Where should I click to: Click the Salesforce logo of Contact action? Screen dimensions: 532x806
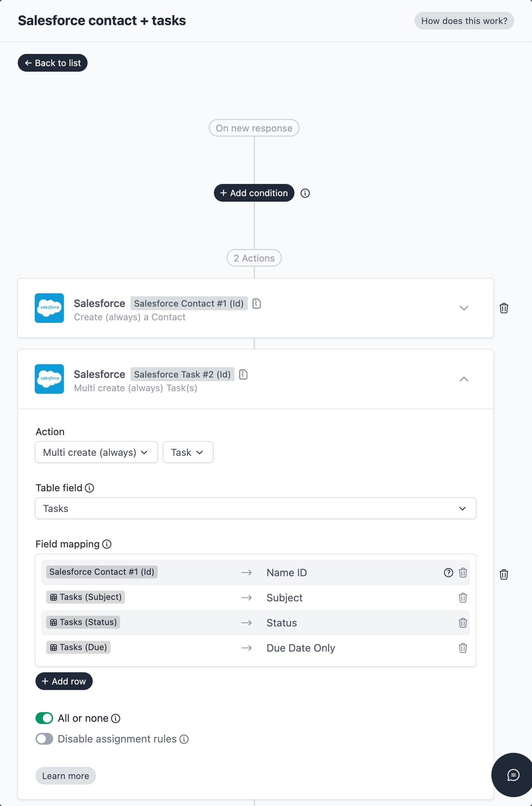pyautogui.click(x=50, y=308)
